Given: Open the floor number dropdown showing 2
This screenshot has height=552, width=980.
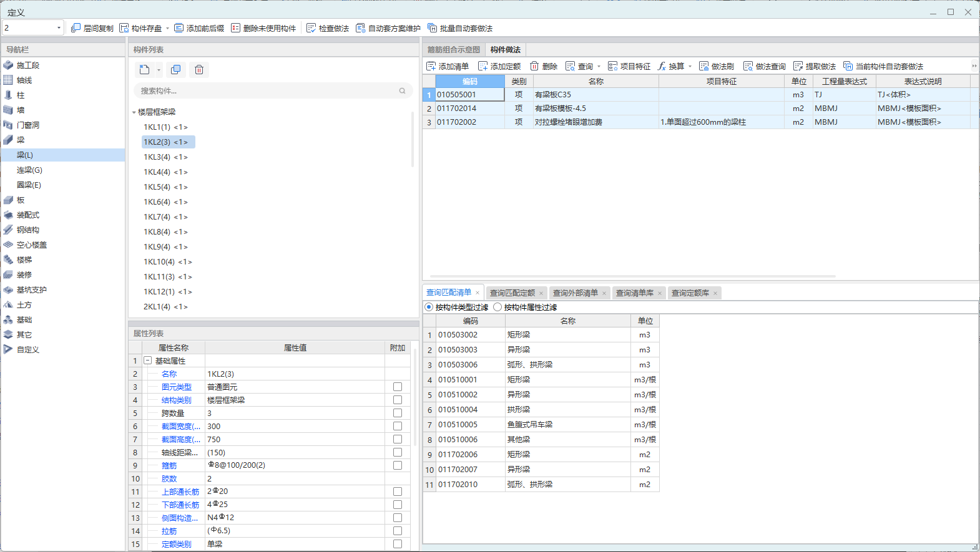Looking at the screenshot, I should coord(59,27).
